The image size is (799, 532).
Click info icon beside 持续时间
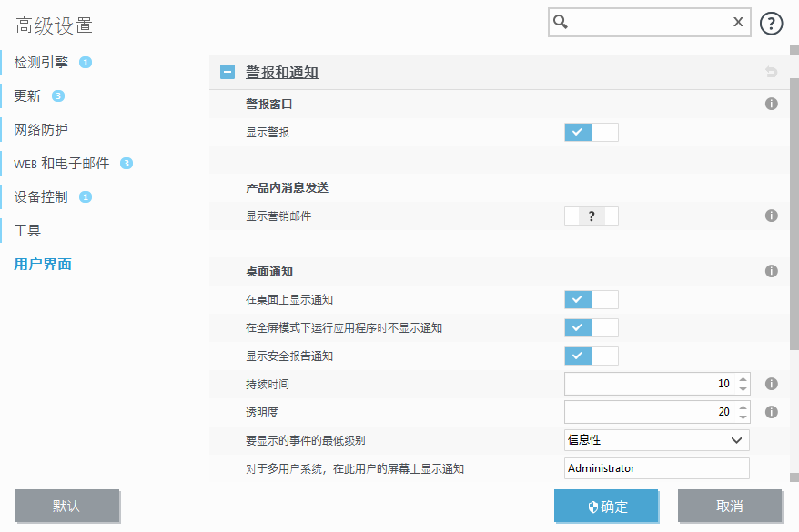pos(771,384)
